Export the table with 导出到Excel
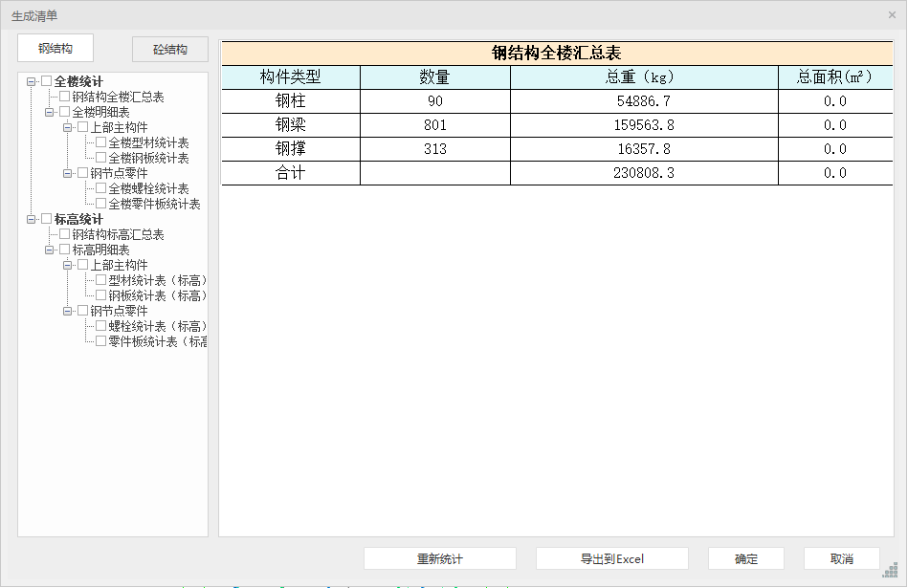This screenshot has height=588, width=908. [x=611, y=558]
